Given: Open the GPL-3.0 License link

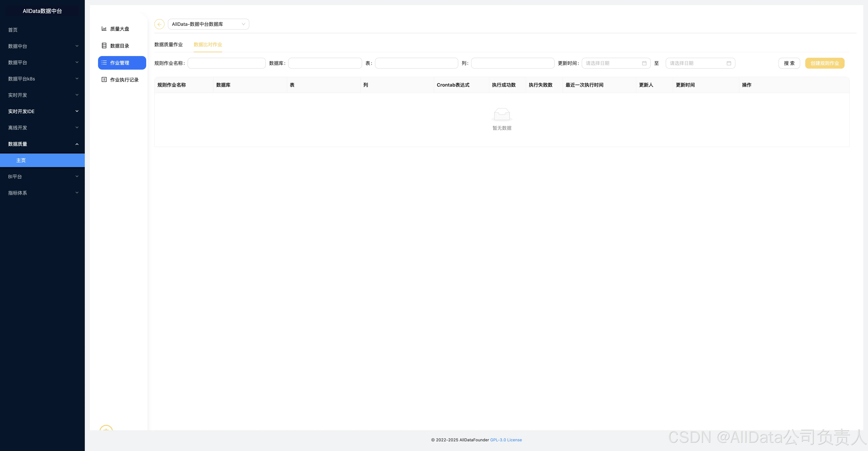Looking at the screenshot, I should click(506, 440).
